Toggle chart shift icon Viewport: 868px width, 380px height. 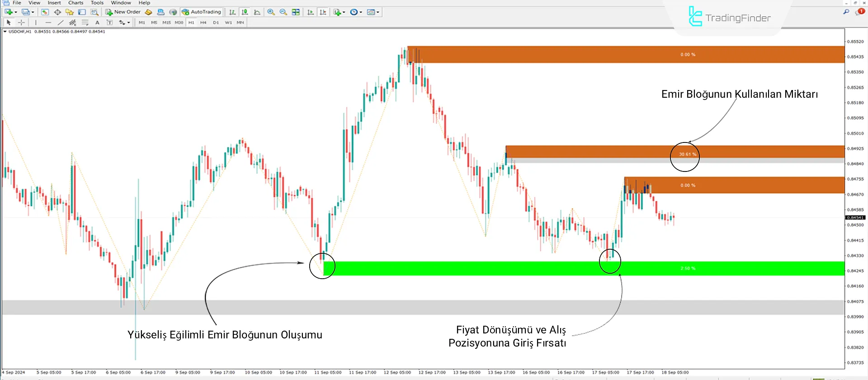pyautogui.click(x=323, y=12)
